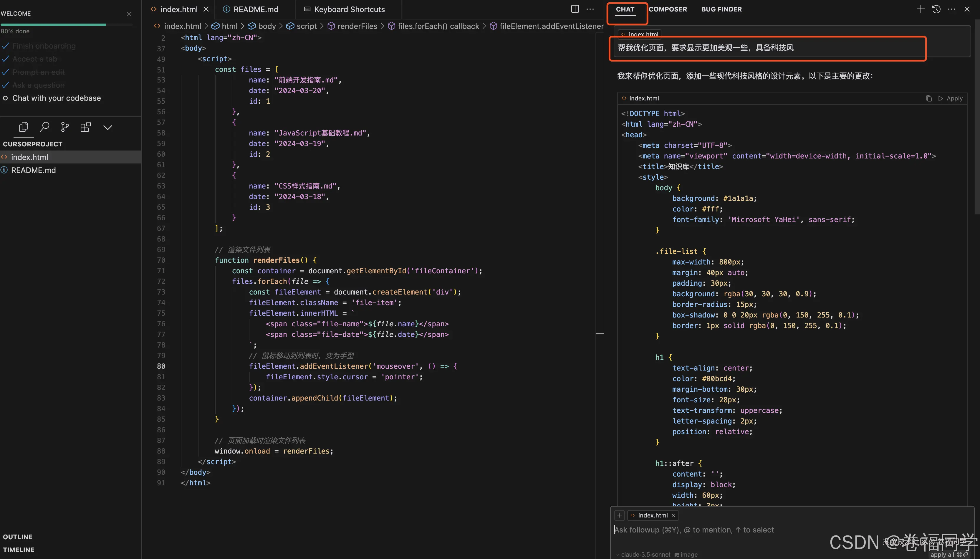Switch to the COMPOSER tab
The height and width of the screenshot is (559, 980).
(x=668, y=9)
